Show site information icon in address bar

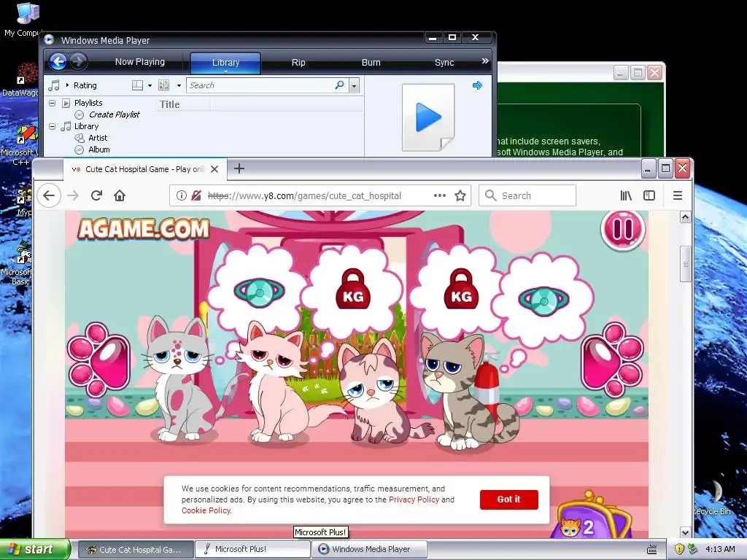(182, 195)
